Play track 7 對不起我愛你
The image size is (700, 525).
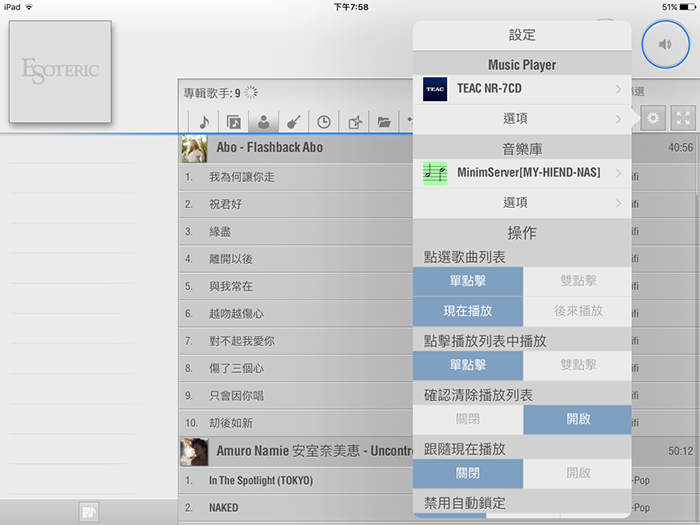click(296, 341)
